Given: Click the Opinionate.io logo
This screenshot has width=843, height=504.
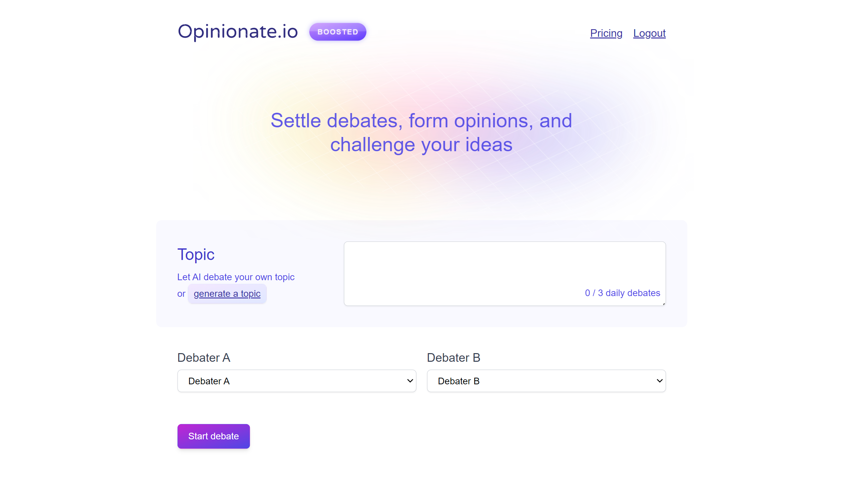Looking at the screenshot, I should (x=238, y=31).
